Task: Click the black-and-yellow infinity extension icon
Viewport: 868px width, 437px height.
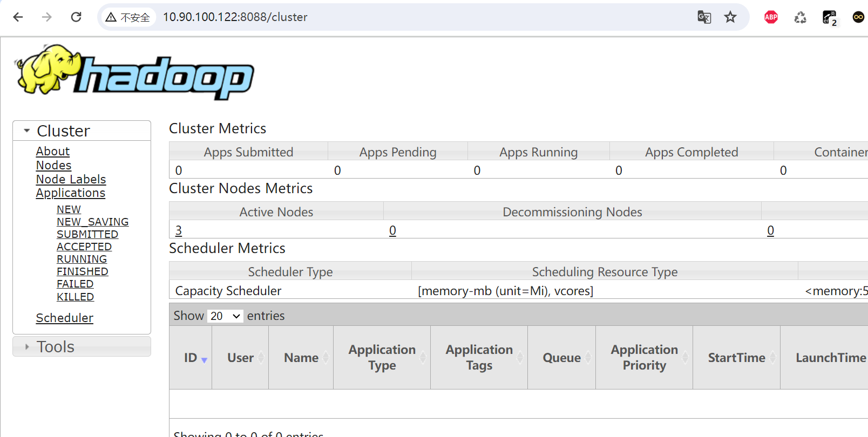Action: (858, 17)
